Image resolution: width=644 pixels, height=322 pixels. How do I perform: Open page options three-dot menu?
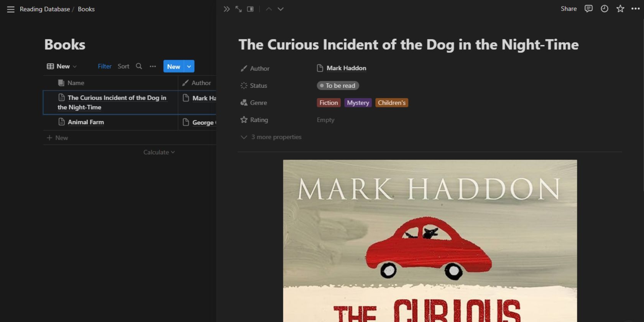pos(635,9)
